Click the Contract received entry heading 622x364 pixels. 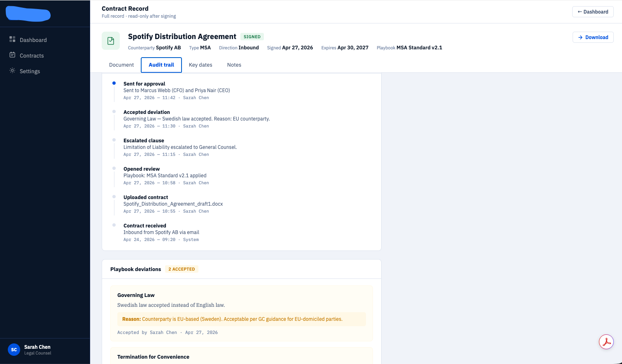(145, 225)
